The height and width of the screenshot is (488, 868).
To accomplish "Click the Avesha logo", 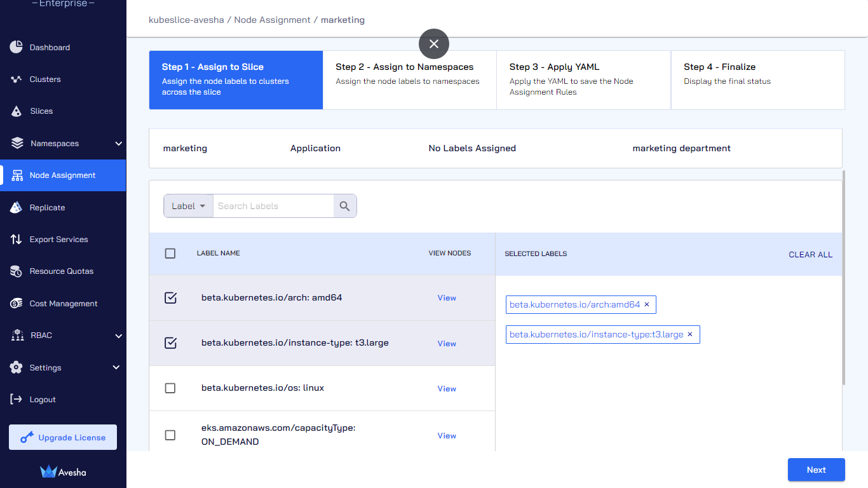I will point(63,471).
